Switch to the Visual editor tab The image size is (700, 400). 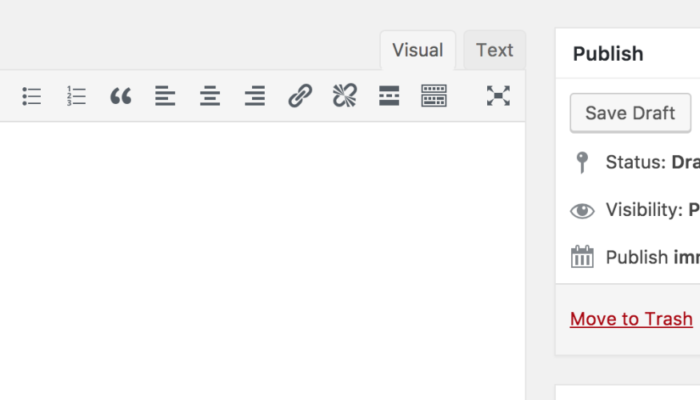pyautogui.click(x=417, y=50)
